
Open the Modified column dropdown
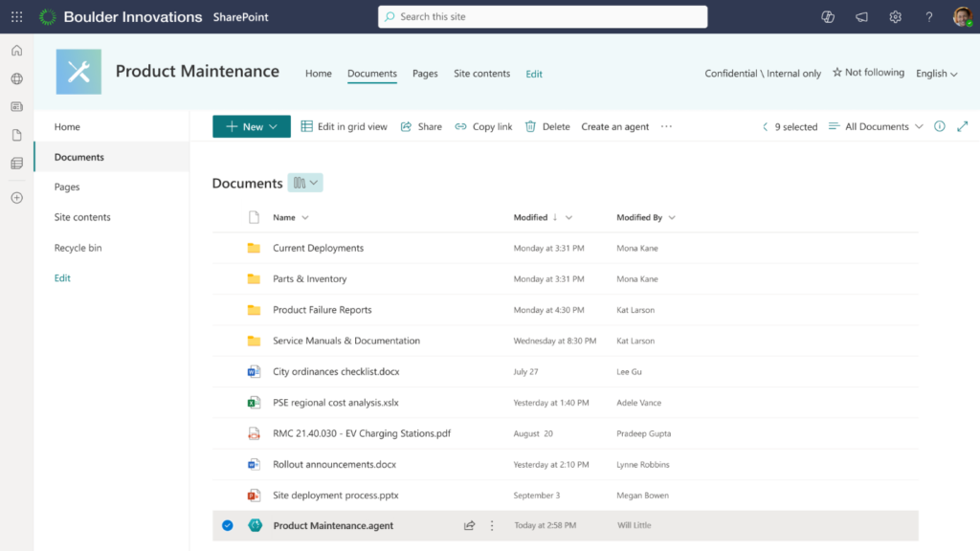tap(568, 217)
